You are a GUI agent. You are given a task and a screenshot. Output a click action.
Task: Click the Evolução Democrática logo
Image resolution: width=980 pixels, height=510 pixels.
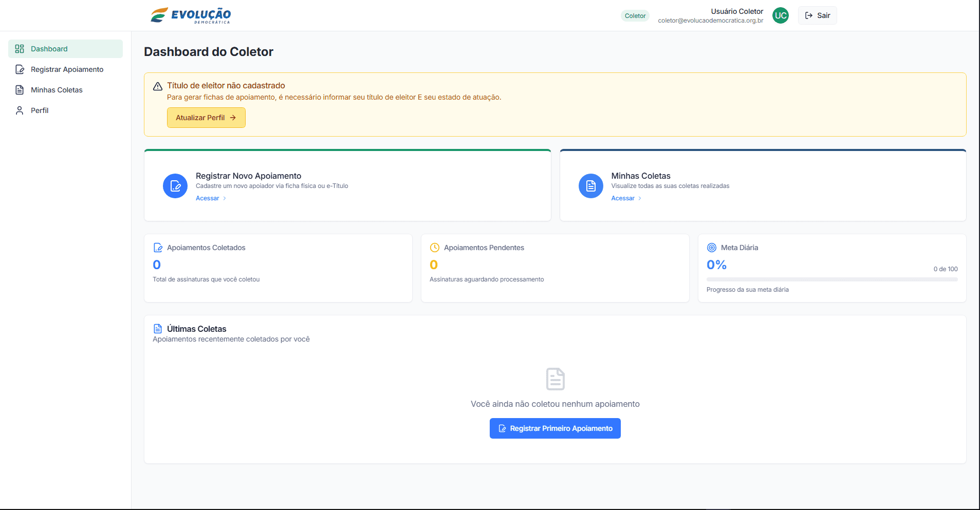(x=191, y=15)
